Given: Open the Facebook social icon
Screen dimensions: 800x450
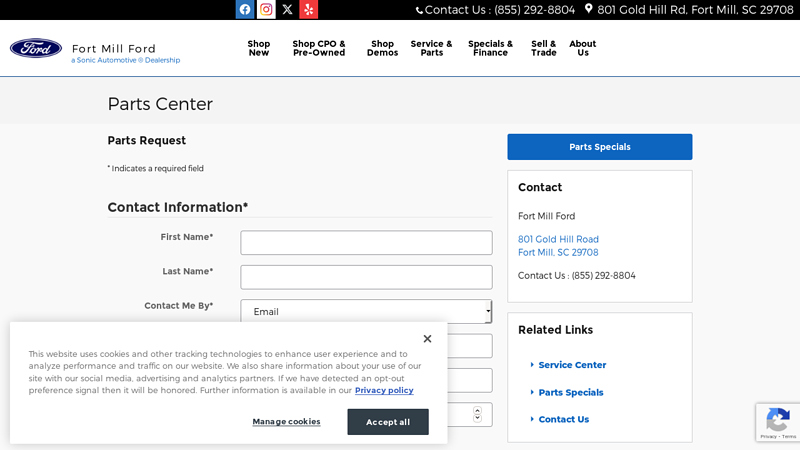Looking at the screenshot, I should pos(245,10).
